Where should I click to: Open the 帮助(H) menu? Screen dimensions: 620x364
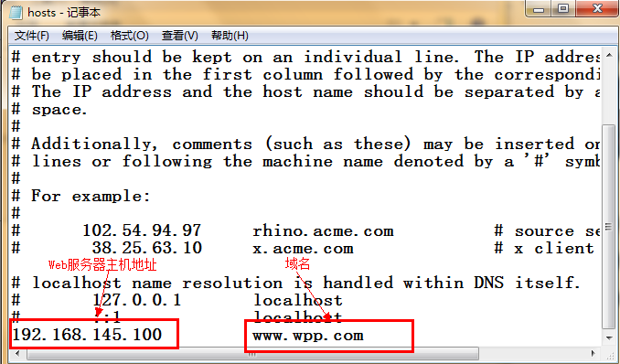click(x=230, y=36)
